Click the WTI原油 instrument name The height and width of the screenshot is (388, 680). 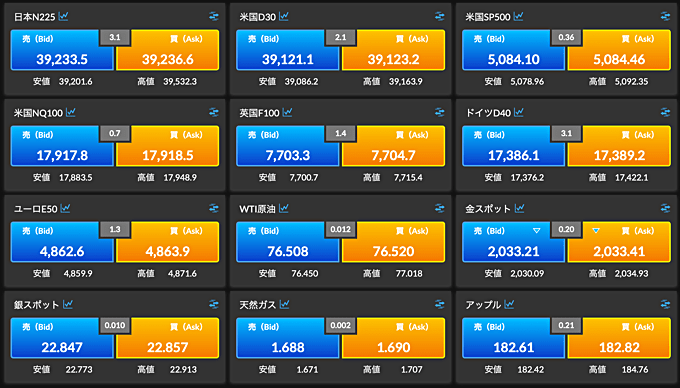pyautogui.click(x=258, y=209)
